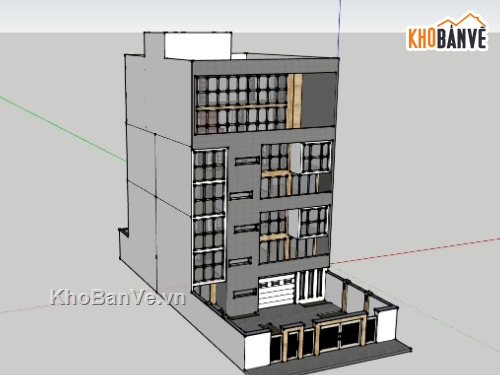Click the wide double front gate
The image size is (500, 375).
(340, 334)
